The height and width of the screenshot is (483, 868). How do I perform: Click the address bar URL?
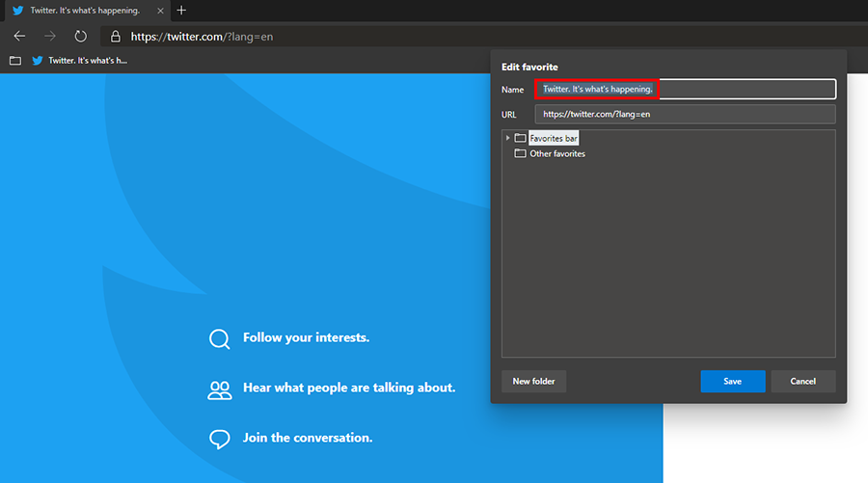tap(202, 37)
